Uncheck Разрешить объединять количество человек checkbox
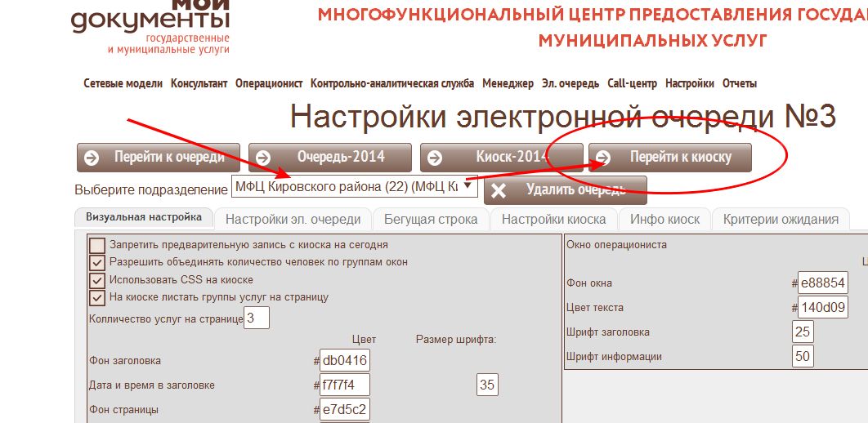Screen dimensions: 868x423 click(x=97, y=262)
